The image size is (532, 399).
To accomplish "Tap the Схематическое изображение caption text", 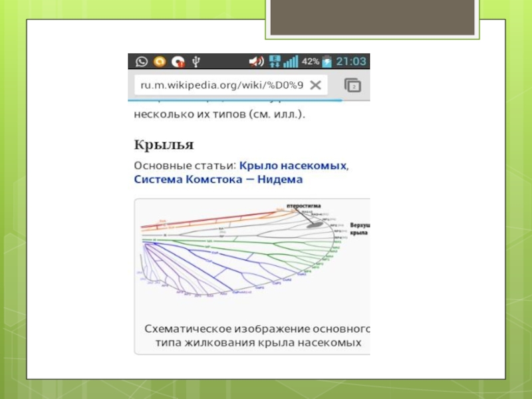I will (x=257, y=336).
